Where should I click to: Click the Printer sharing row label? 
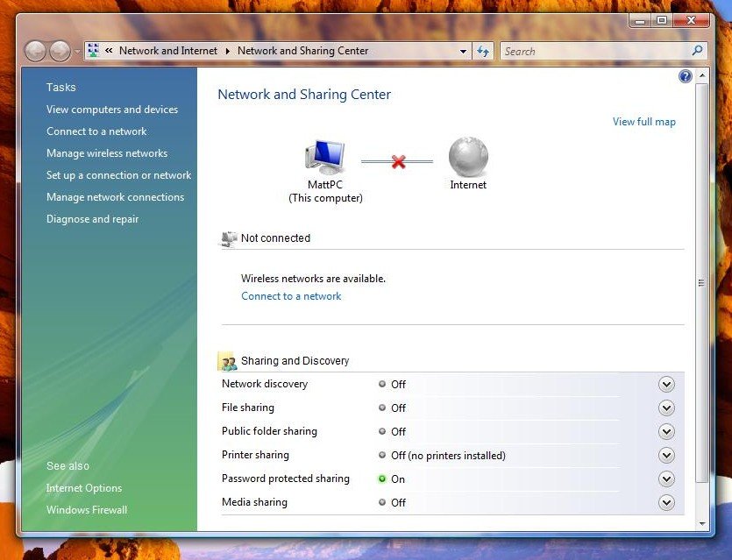(x=255, y=455)
